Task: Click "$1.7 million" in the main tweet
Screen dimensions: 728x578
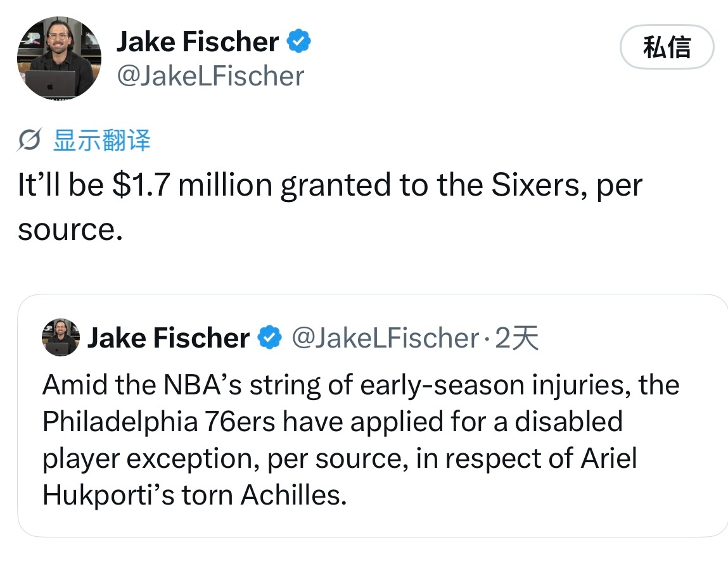Action: click(193, 185)
